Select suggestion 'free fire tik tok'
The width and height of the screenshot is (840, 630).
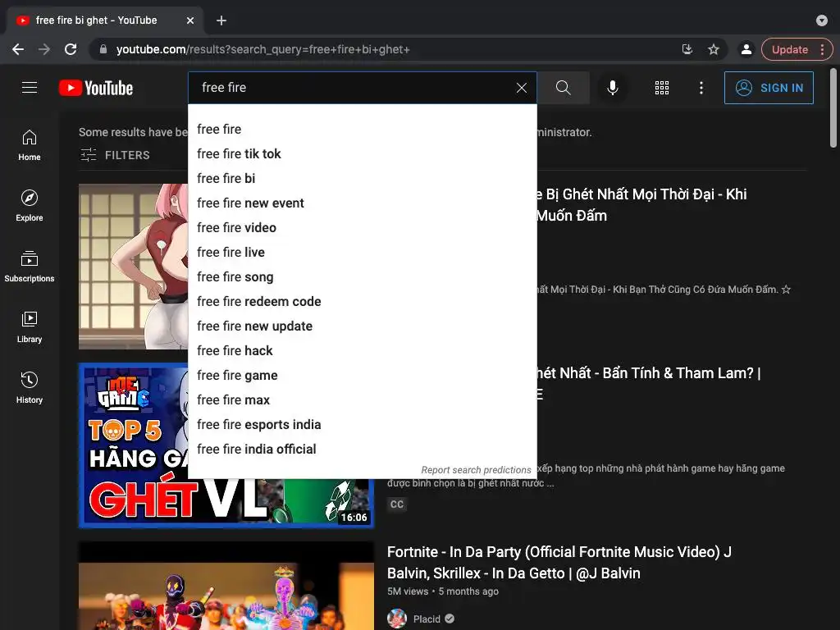[x=363, y=153]
